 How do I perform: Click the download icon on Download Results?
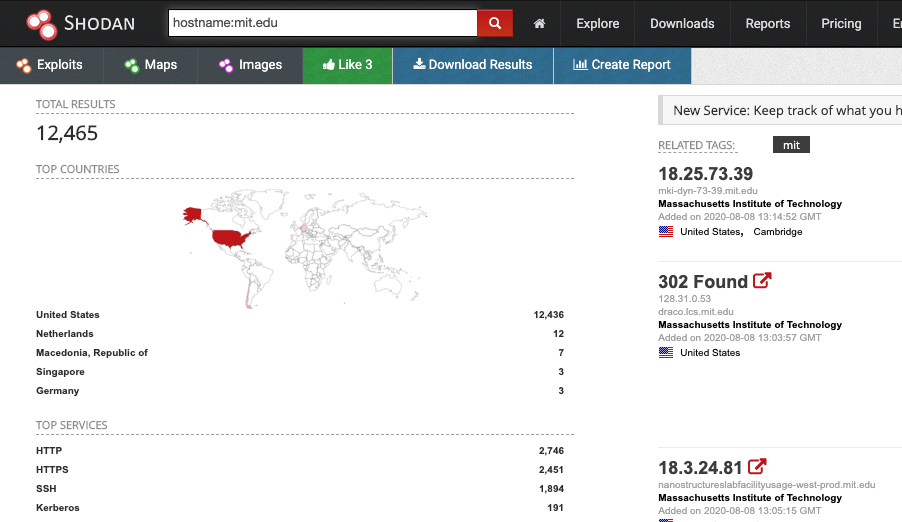click(x=419, y=64)
